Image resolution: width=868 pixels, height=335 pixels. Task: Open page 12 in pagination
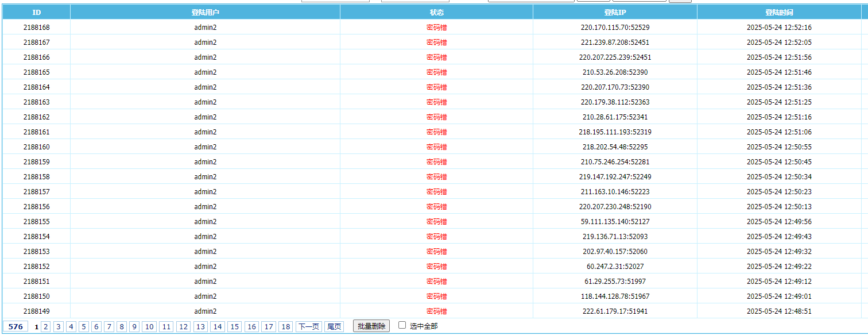183,326
